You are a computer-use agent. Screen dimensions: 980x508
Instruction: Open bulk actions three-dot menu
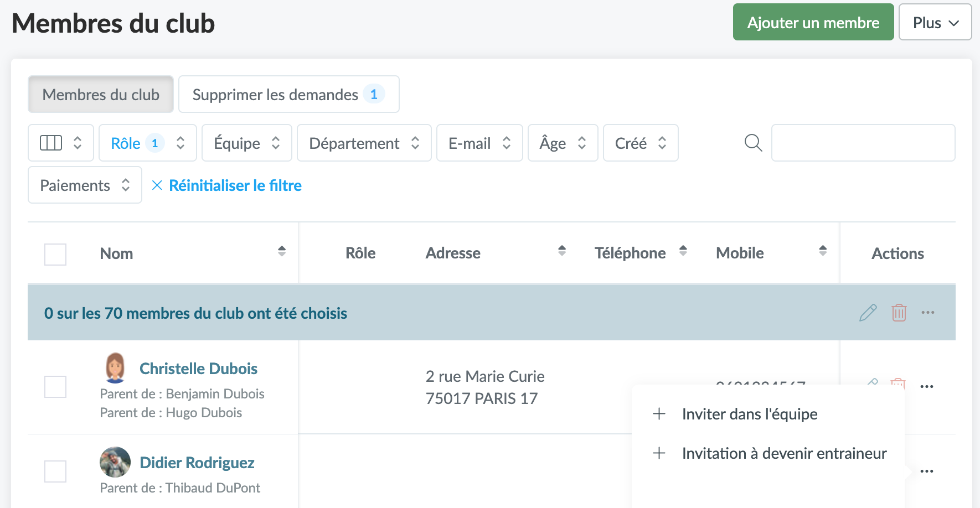[x=928, y=313]
